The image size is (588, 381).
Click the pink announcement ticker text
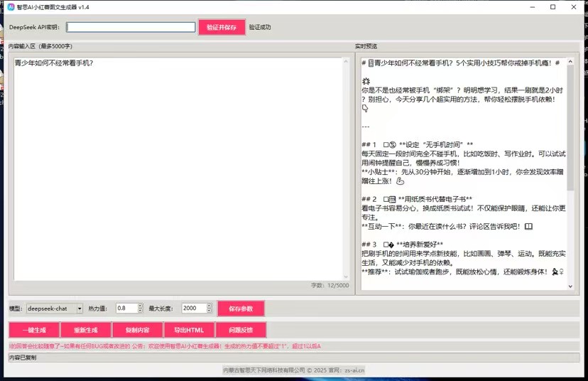point(165,346)
